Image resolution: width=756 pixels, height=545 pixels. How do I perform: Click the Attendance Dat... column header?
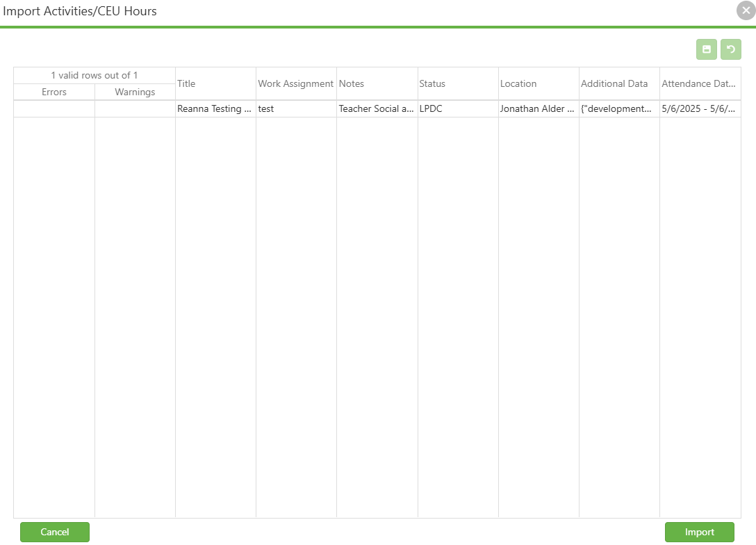point(700,83)
